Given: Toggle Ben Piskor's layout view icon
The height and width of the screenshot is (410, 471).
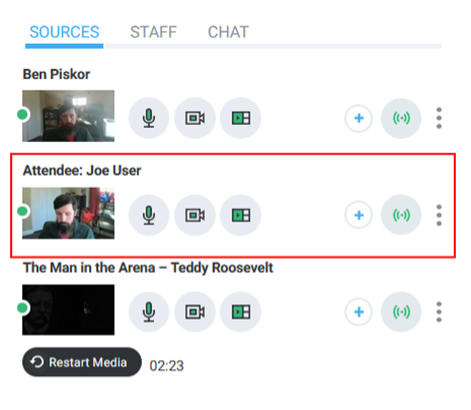Looking at the screenshot, I should (241, 118).
